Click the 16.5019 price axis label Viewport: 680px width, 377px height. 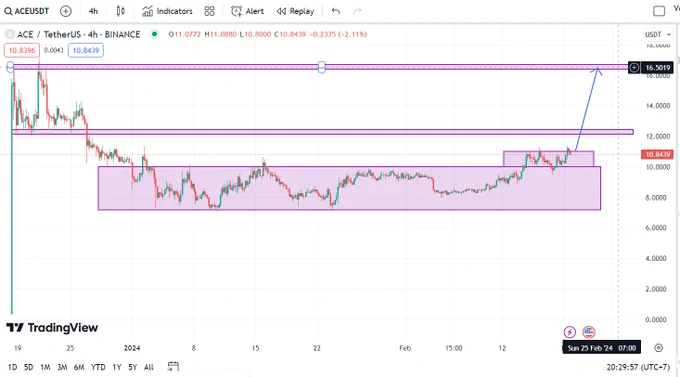click(x=657, y=67)
